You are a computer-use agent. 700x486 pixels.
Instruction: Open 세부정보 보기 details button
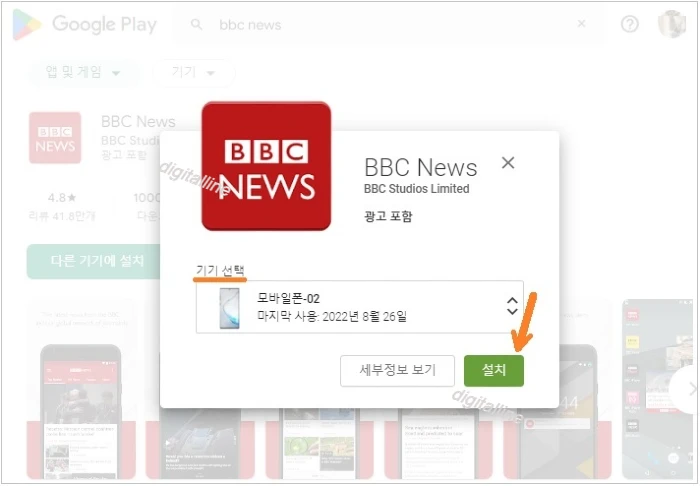pyautogui.click(x=397, y=370)
